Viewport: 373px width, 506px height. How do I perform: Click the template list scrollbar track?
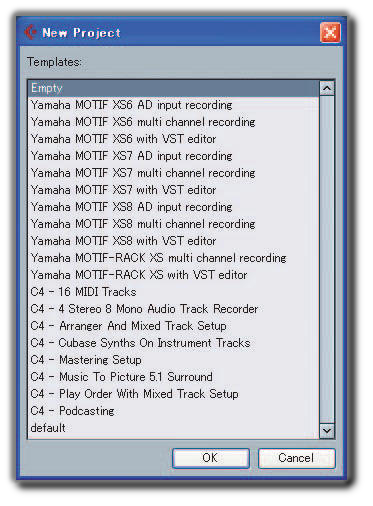327,259
